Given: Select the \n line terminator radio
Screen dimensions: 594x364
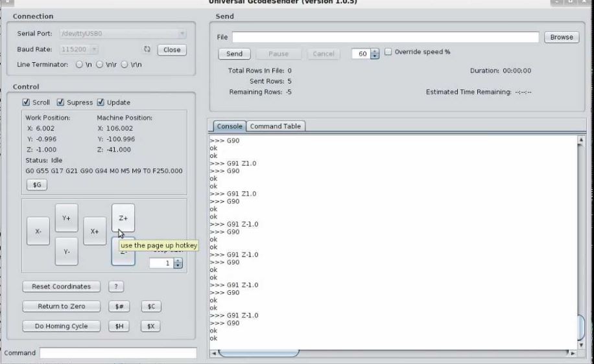Looking at the screenshot, I should [x=79, y=64].
